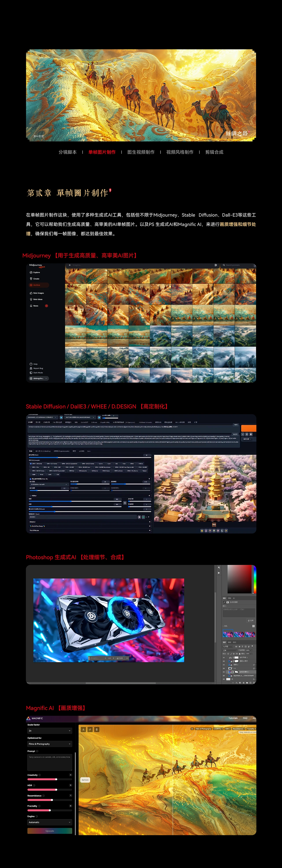
Task: Toggle the Refiner checkbox
Action: (31, 496)
